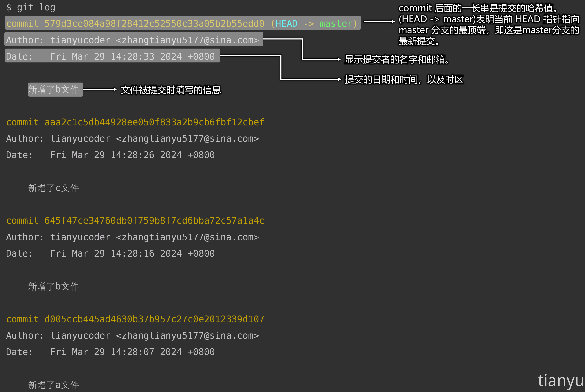Select commit hash aaa2c1c5db44928ee050f833a2b9cb6fbf12cbef
The height and width of the screenshot is (392, 585).
(x=154, y=122)
